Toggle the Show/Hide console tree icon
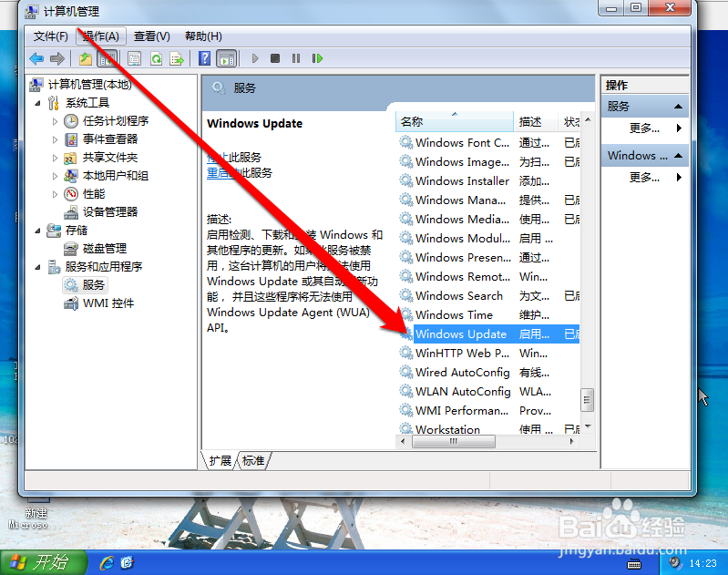This screenshot has width=728, height=575. pos(108,58)
